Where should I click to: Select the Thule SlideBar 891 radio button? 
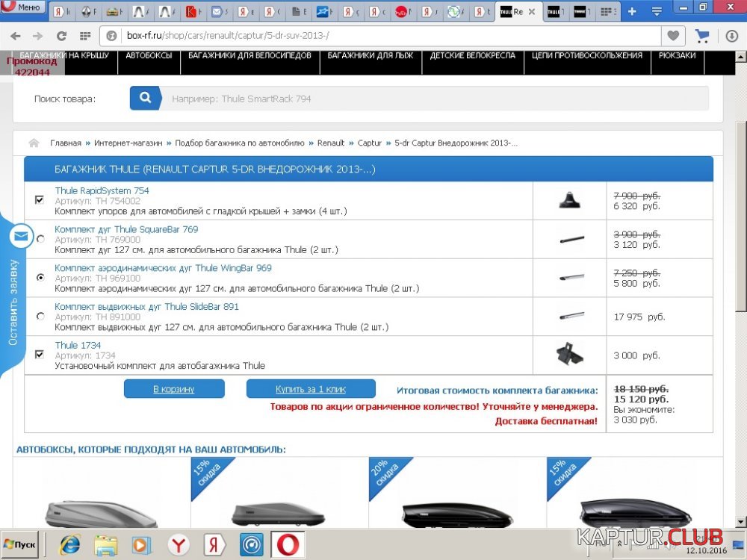[x=40, y=316]
